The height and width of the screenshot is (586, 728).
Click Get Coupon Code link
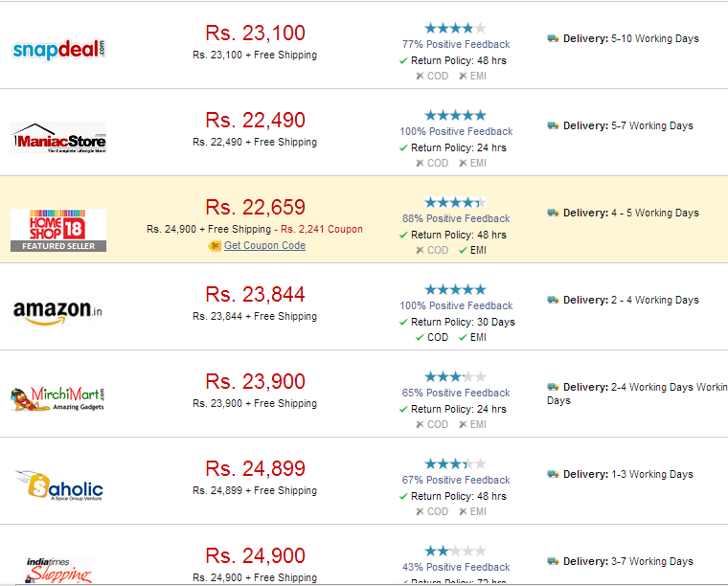coord(264,245)
